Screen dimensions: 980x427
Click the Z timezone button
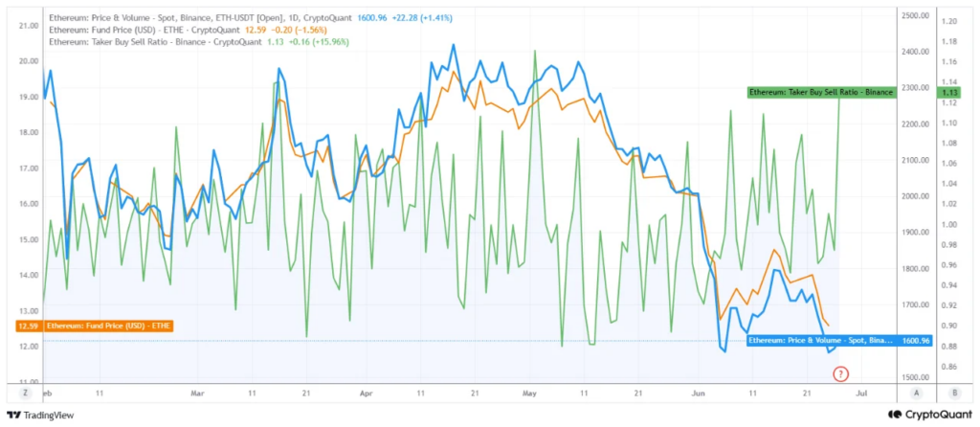tap(26, 393)
